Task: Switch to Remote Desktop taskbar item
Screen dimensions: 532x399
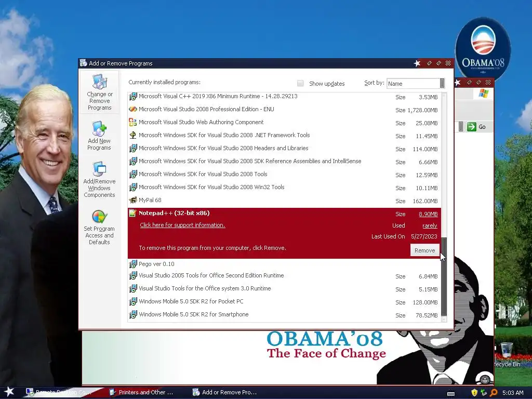Action: tap(58, 392)
